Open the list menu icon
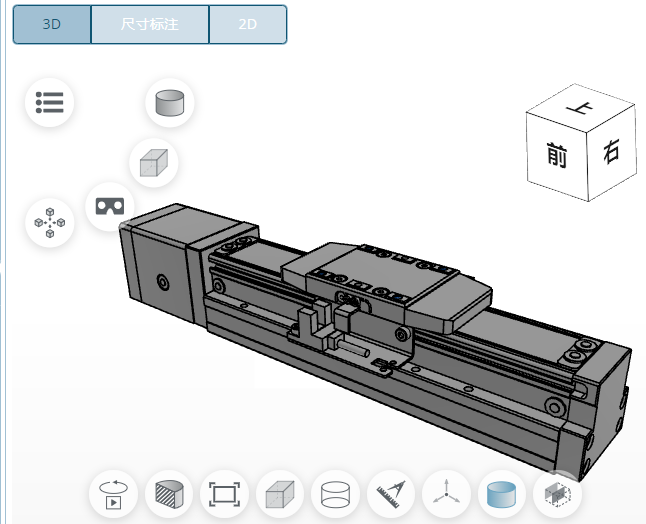 [49, 102]
